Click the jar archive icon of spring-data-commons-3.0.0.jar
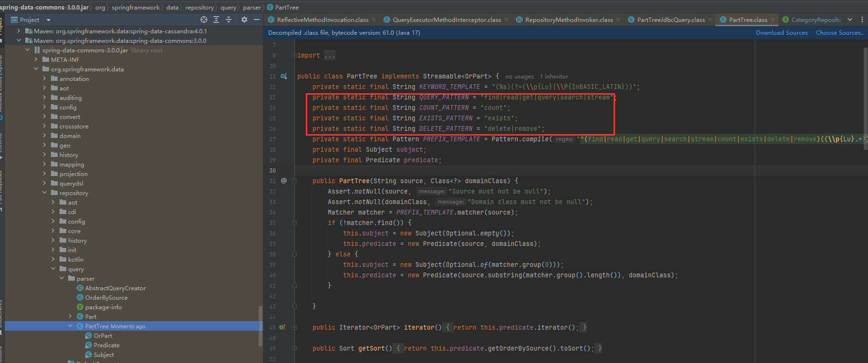868x363 pixels. coord(37,50)
